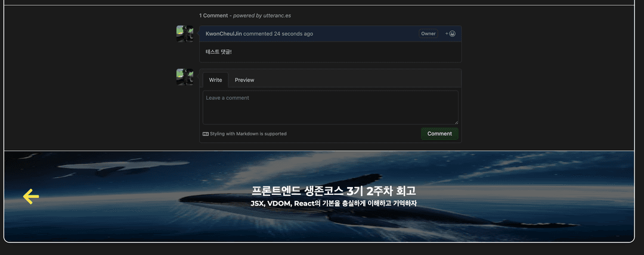The width and height of the screenshot is (644, 255).
Task: Open the add reaction smiley picker
Action: tap(450, 34)
